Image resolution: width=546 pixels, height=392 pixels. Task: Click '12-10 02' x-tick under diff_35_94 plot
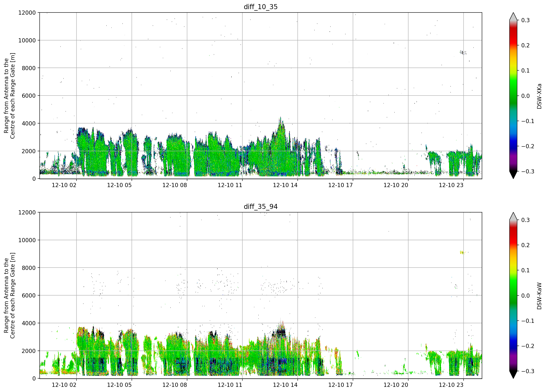(x=64, y=385)
